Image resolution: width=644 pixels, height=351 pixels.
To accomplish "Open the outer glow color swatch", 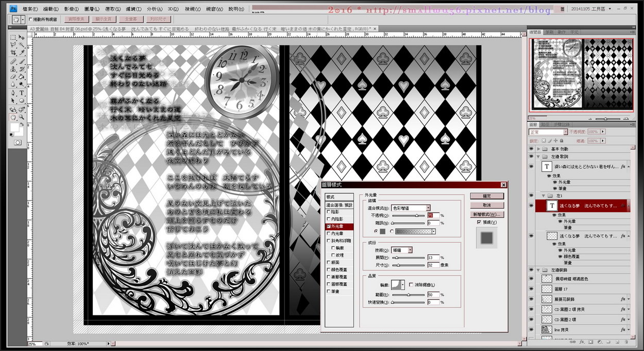I will pos(383,231).
